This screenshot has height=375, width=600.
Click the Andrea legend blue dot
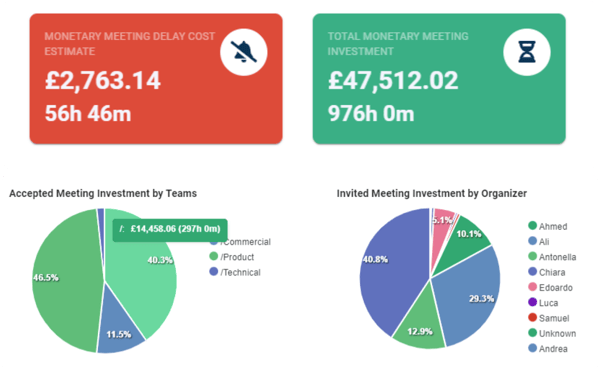pos(532,348)
